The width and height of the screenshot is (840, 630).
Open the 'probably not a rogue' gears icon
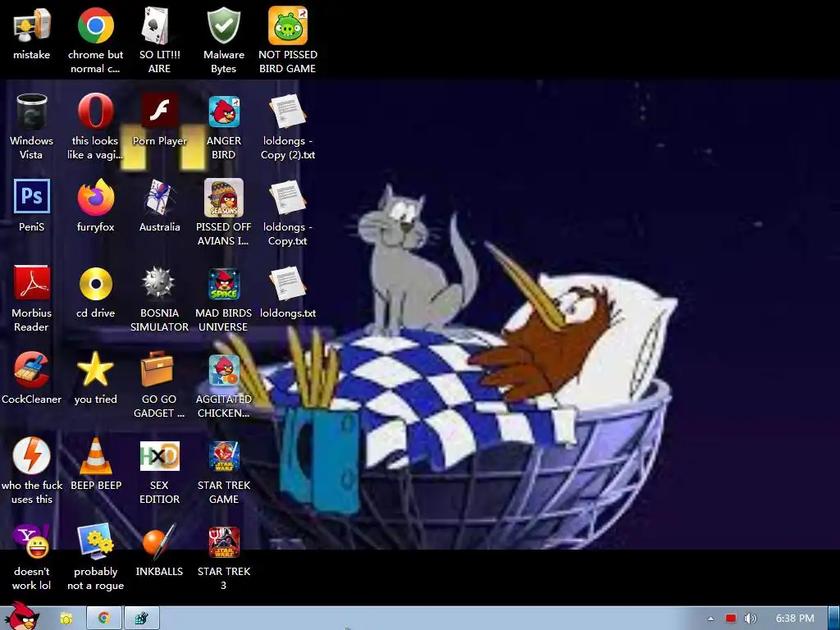point(95,541)
